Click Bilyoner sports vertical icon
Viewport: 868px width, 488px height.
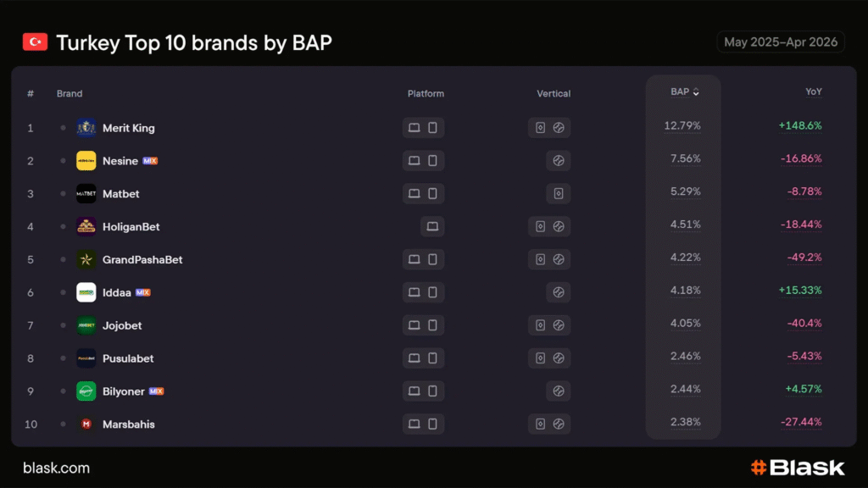coord(559,391)
